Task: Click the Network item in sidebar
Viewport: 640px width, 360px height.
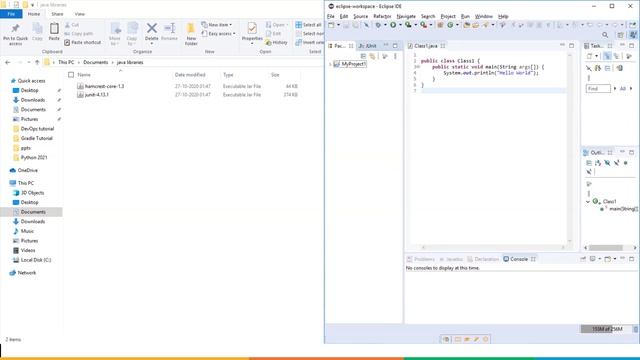Action: tap(27, 273)
